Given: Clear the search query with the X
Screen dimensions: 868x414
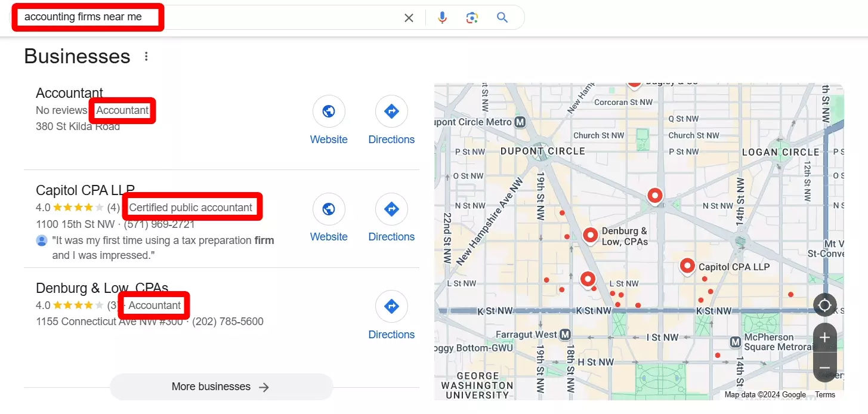Looking at the screenshot, I should click(x=409, y=17).
